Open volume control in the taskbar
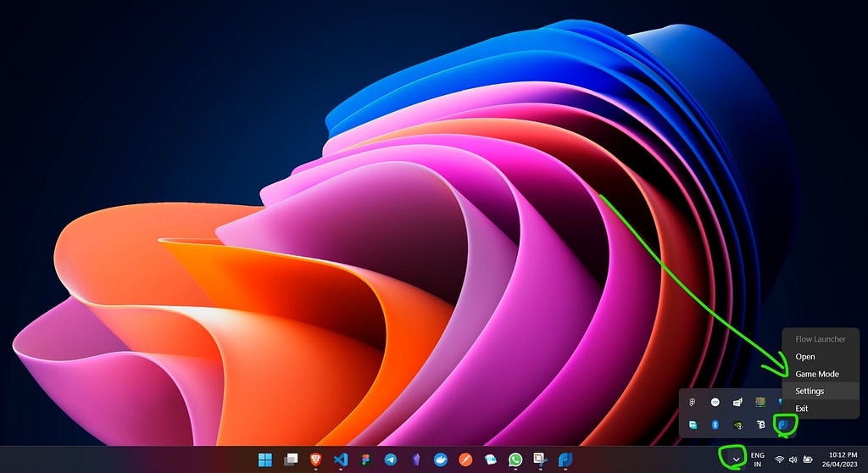The height and width of the screenshot is (473, 868). [x=793, y=459]
